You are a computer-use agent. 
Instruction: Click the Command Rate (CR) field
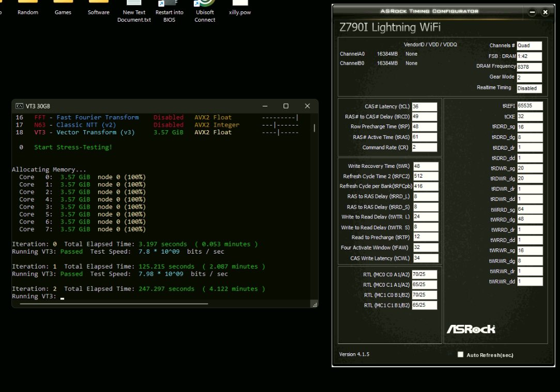tap(424, 147)
